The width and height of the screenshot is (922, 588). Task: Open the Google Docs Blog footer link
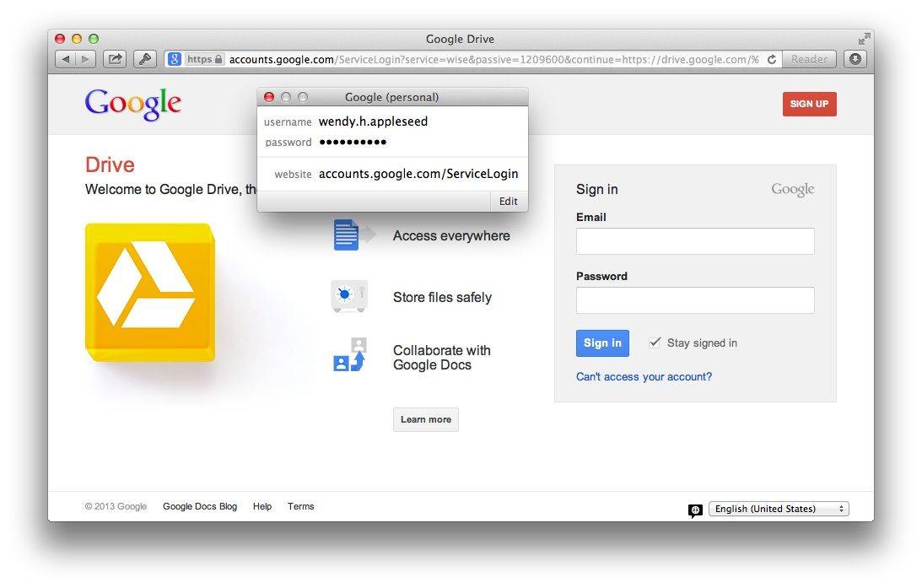(x=200, y=506)
